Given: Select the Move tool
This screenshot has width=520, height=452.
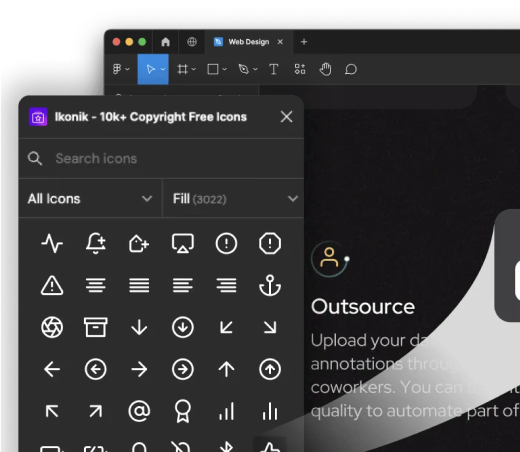Looking at the screenshot, I should [x=151, y=69].
